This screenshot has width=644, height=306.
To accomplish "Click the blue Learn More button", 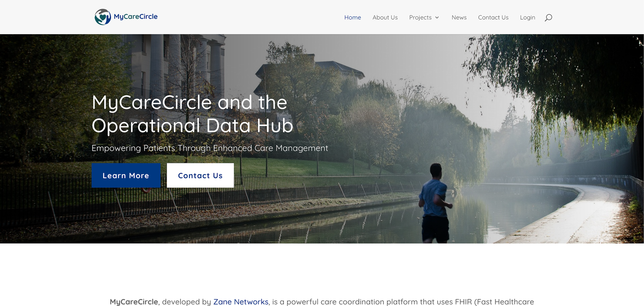I will [126, 175].
